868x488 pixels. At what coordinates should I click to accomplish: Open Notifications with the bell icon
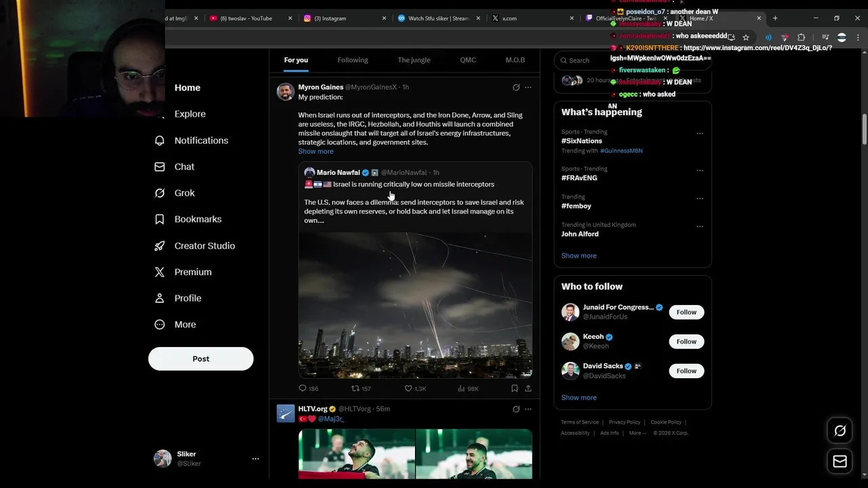[159, 140]
